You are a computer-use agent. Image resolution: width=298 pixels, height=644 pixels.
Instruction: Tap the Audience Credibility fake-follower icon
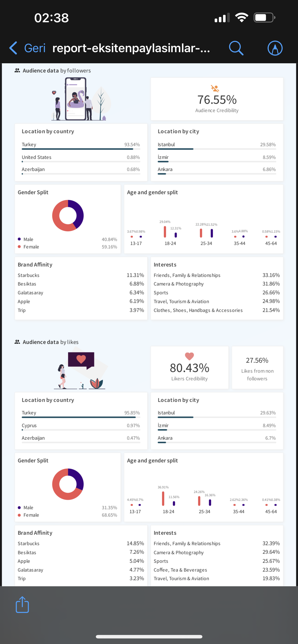click(215, 88)
